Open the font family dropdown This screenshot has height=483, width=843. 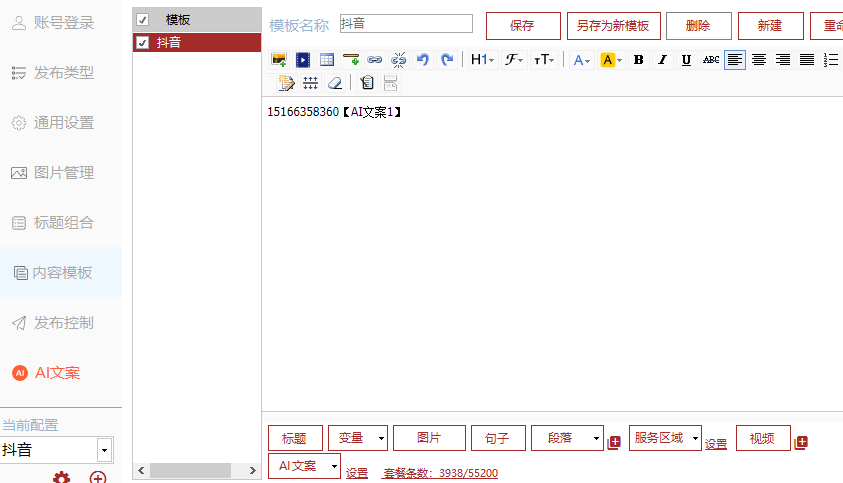pos(513,60)
